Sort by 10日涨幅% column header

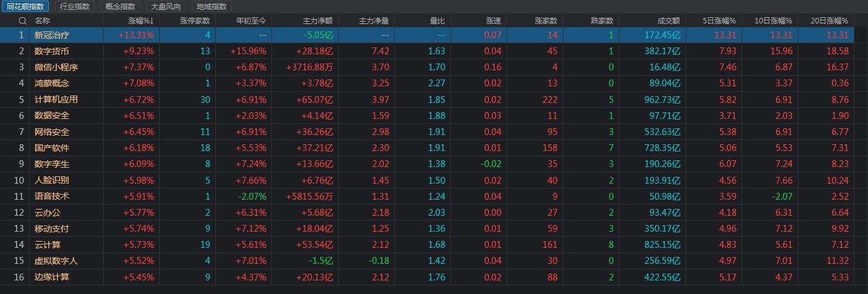(x=774, y=21)
